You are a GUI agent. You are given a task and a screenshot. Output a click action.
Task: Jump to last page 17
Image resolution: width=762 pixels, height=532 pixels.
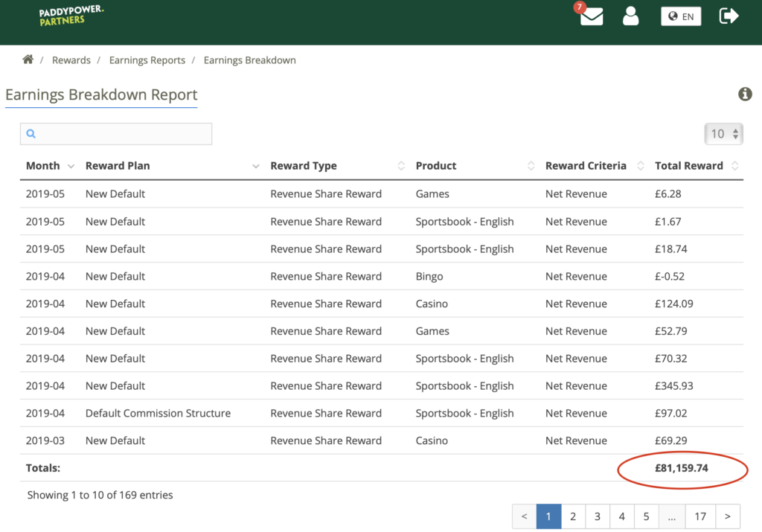click(x=700, y=516)
